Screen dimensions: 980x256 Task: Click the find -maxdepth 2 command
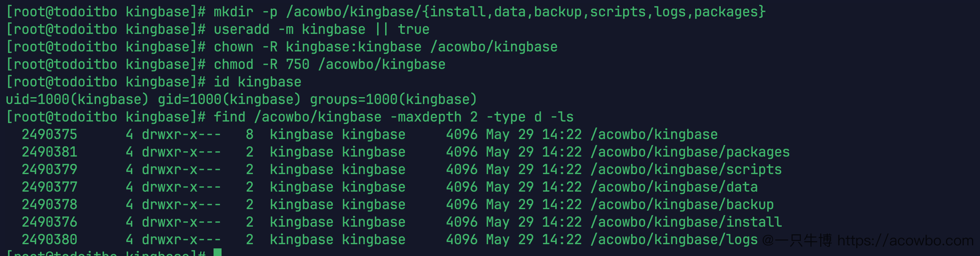(x=394, y=117)
